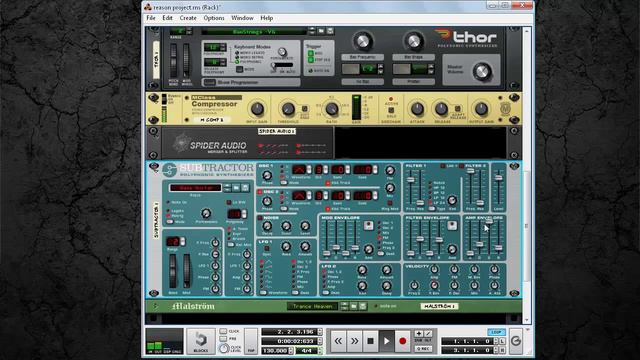Screen dimensions: 640x360
Task: Toggle the Loop button in the transport
Action: 496,332
